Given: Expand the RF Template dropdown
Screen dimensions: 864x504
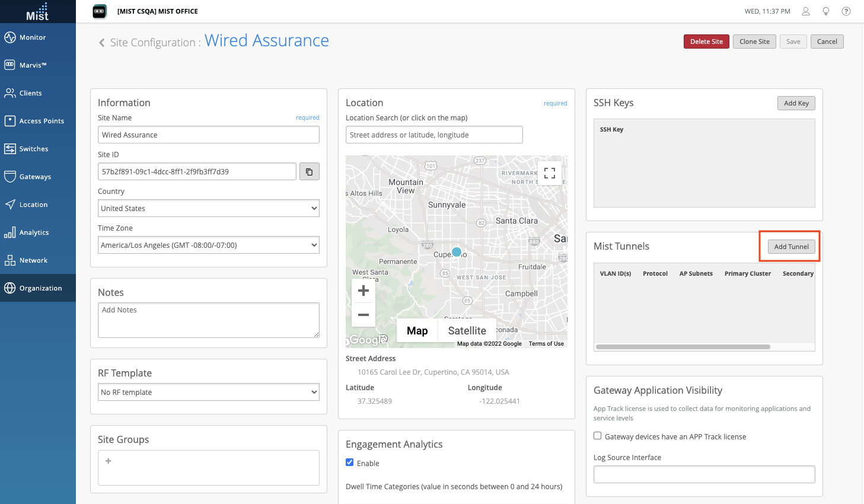Looking at the screenshot, I should [x=208, y=393].
